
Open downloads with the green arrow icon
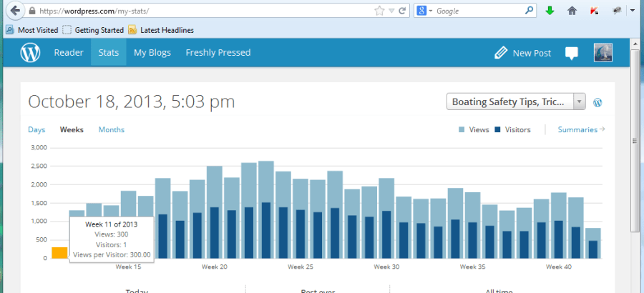tap(550, 11)
